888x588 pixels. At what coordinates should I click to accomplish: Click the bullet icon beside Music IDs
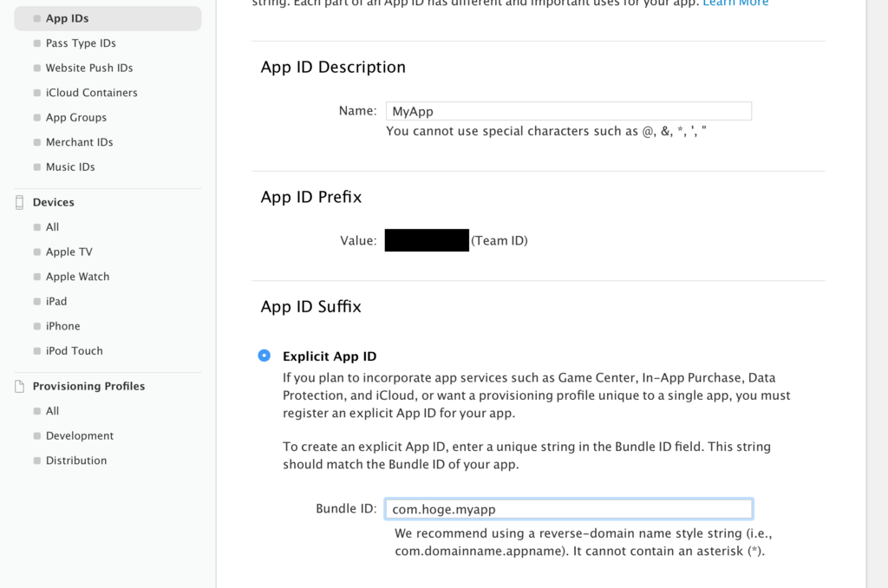(x=36, y=167)
